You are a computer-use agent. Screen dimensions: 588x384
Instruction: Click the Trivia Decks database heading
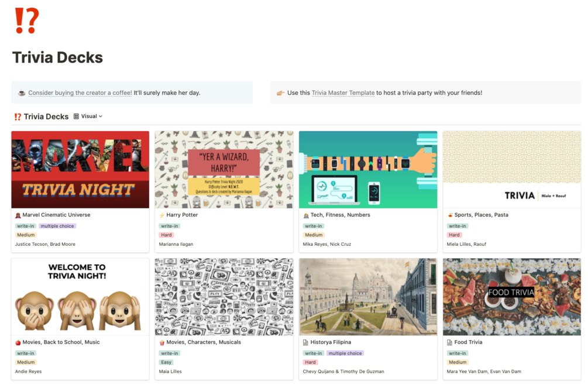(46, 116)
